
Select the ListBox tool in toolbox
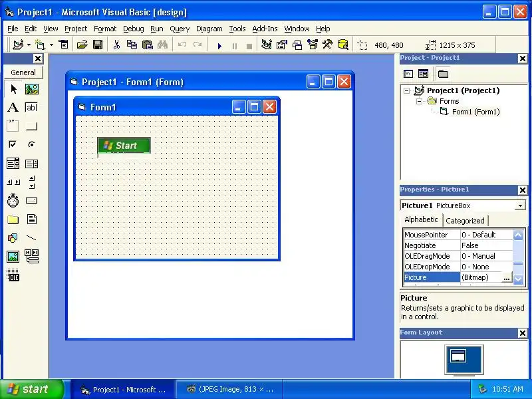click(31, 164)
